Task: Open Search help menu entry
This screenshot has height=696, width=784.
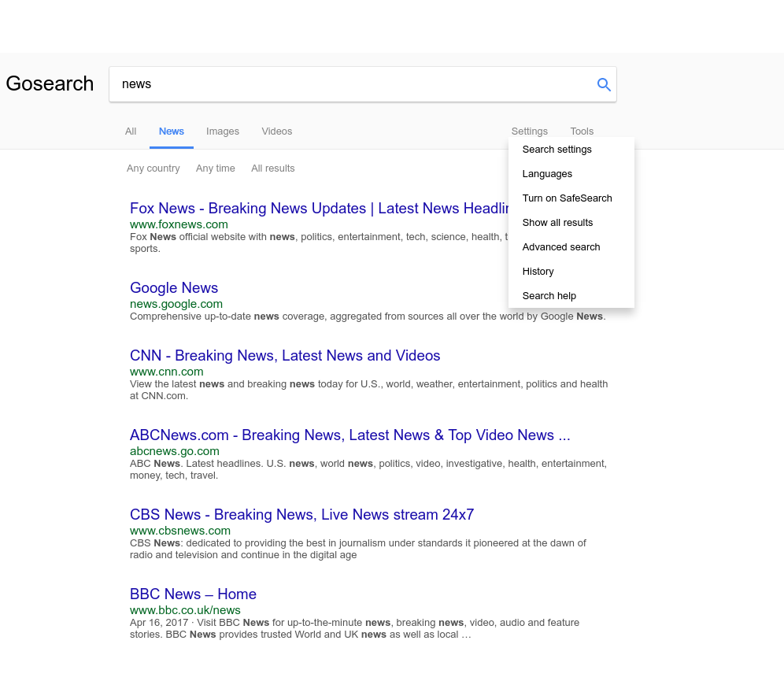Action: click(571, 296)
